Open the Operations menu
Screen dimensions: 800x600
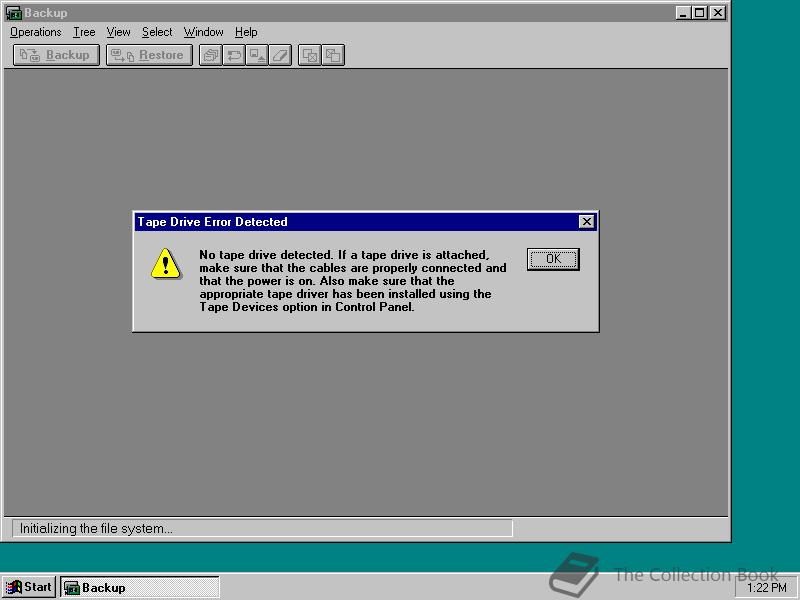[36, 32]
